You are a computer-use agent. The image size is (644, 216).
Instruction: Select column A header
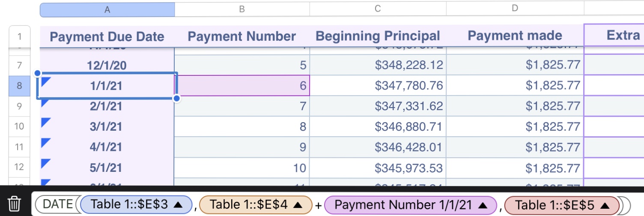(x=107, y=9)
